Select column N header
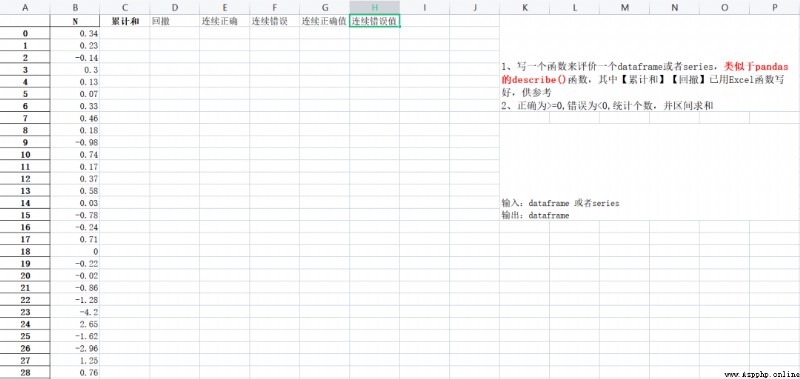 pyautogui.click(x=675, y=7)
